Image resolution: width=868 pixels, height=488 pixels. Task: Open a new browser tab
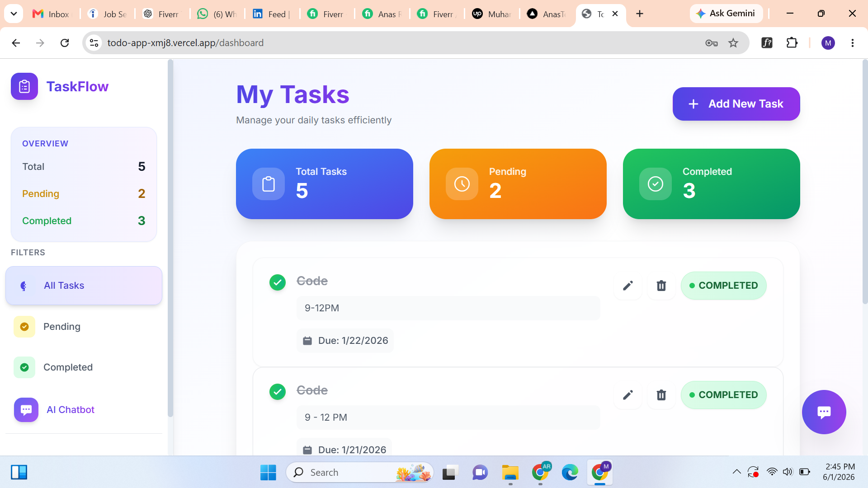pos(640,14)
